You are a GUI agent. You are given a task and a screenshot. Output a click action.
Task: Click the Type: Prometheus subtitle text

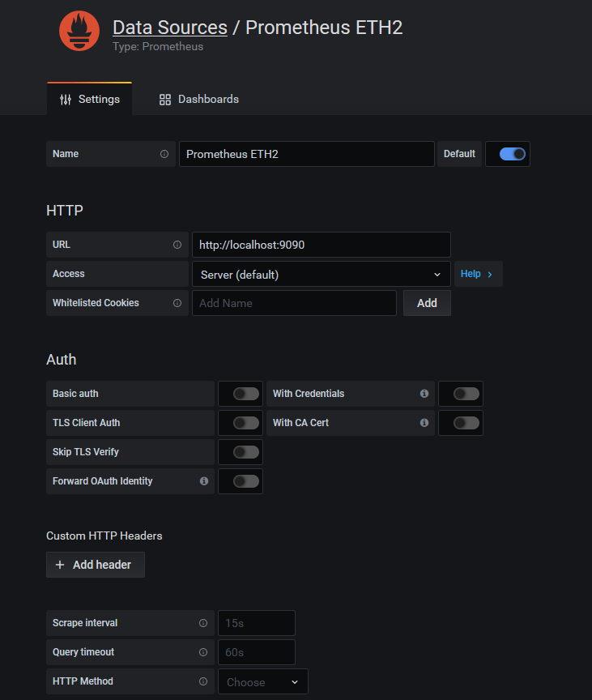158,47
